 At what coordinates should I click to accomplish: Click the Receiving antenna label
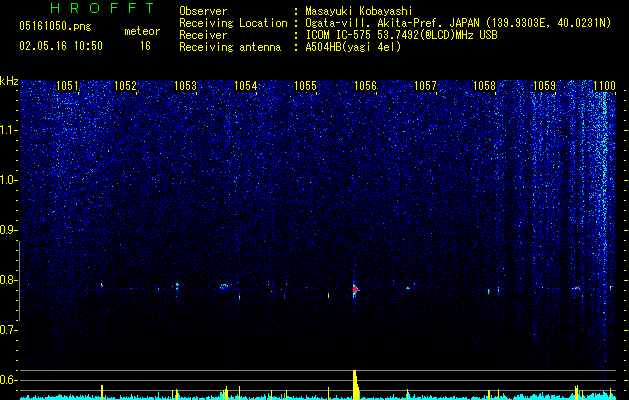click(230, 47)
